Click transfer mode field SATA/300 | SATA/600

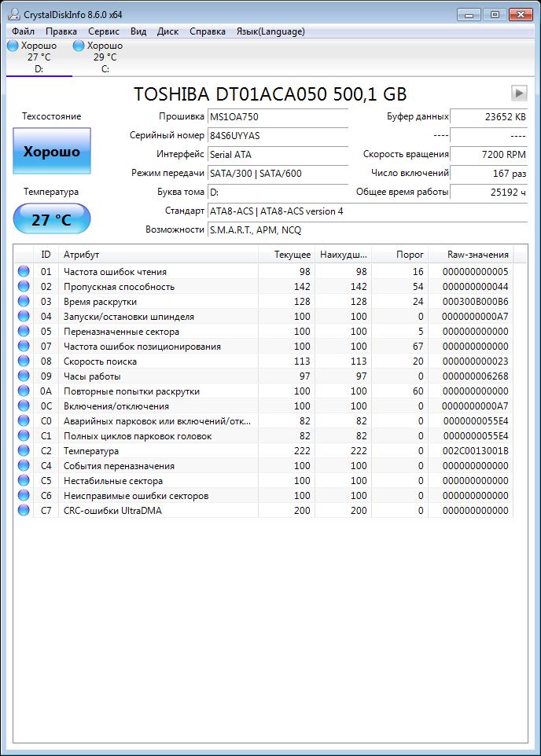click(278, 173)
